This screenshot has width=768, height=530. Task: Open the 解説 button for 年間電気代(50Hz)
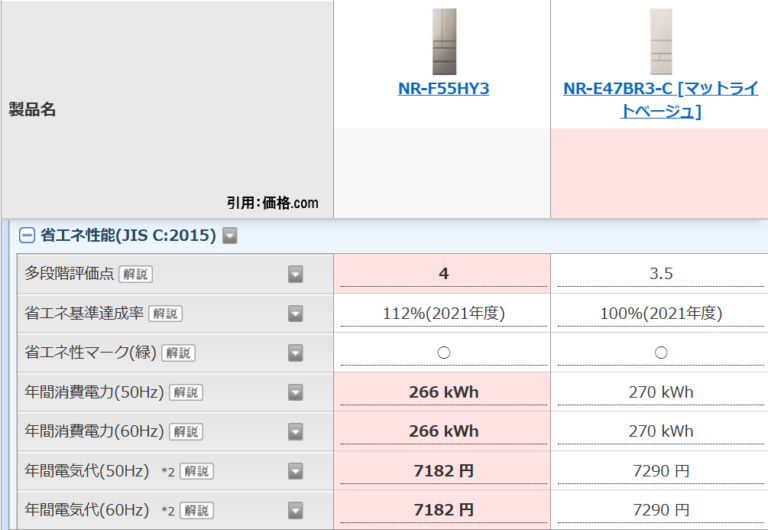(197, 471)
